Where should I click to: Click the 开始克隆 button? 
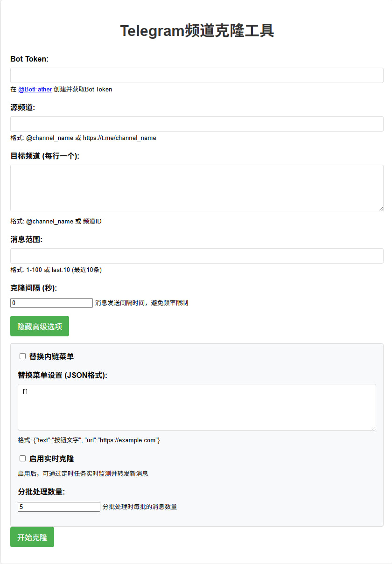tap(32, 537)
